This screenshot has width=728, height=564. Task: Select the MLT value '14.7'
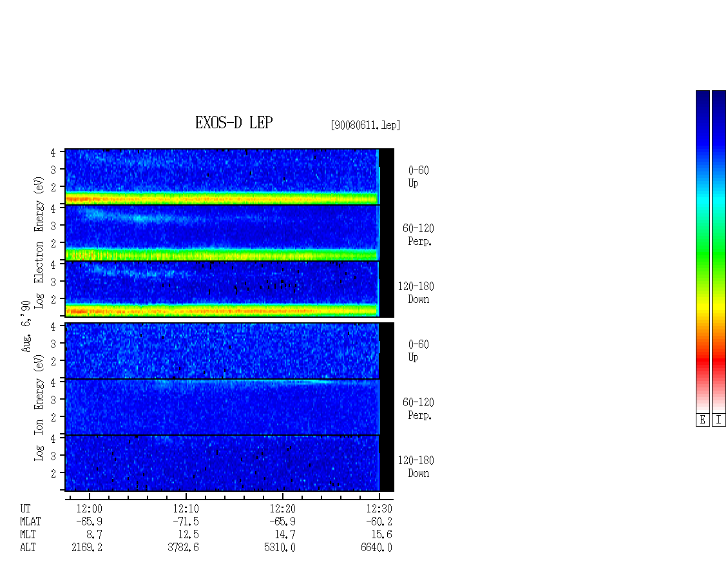285,535
